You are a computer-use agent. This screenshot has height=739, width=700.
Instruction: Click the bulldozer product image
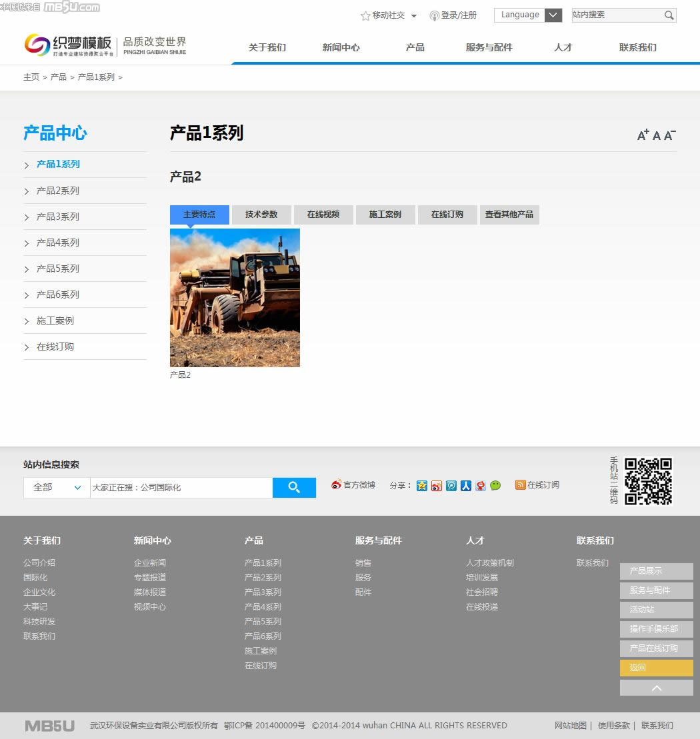coord(235,297)
